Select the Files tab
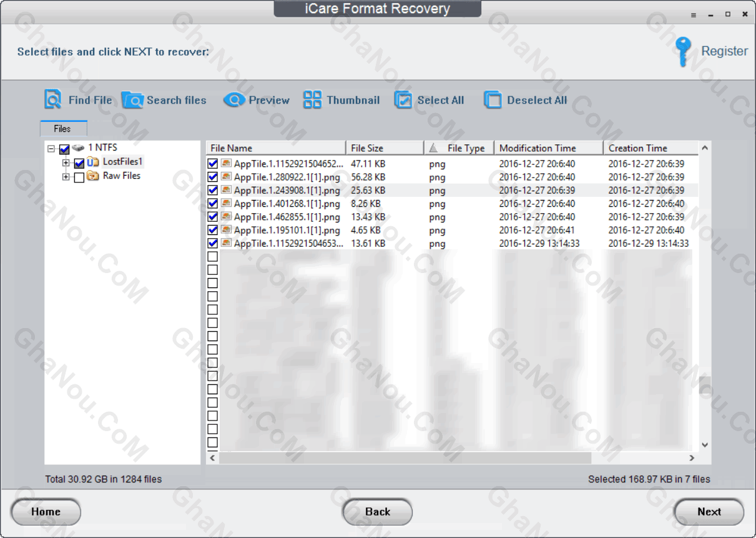 (x=62, y=129)
